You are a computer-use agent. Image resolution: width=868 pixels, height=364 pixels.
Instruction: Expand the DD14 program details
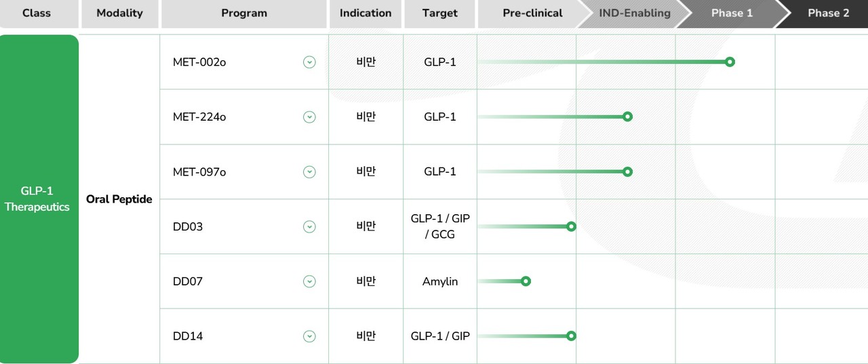(309, 336)
